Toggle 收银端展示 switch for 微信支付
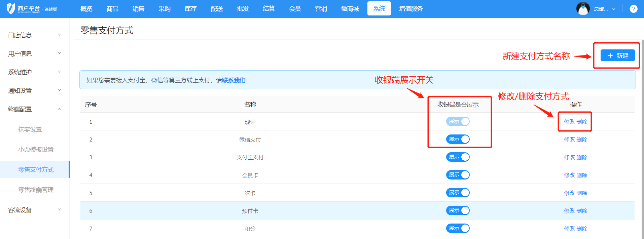This screenshot has width=644, height=239. [x=458, y=139]
